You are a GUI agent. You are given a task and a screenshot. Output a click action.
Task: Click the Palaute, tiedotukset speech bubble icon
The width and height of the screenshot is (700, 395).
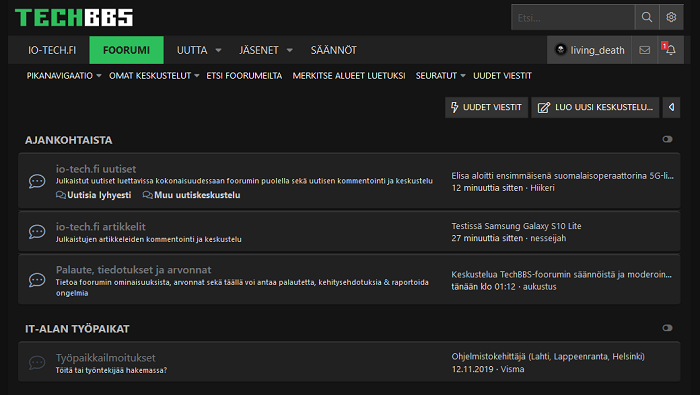[x=37, y=280]
